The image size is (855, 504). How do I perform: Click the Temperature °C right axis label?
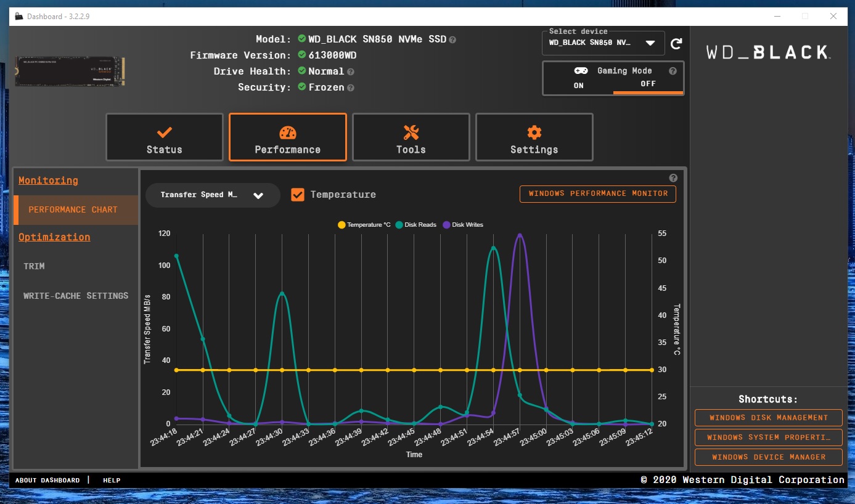[x=677, y=329]
